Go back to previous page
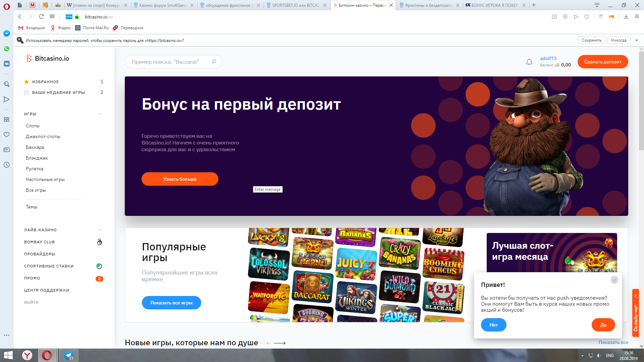Viewport: 644px width, 362px height. tap(20, 16)
